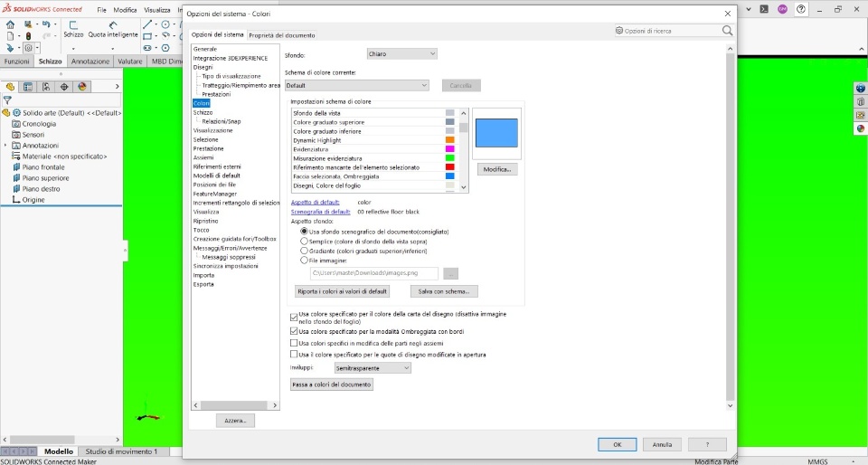868x465 pixels.
Task: Click the blue color preview swatch
Action: pyautogui.click(x=496, y=133)
